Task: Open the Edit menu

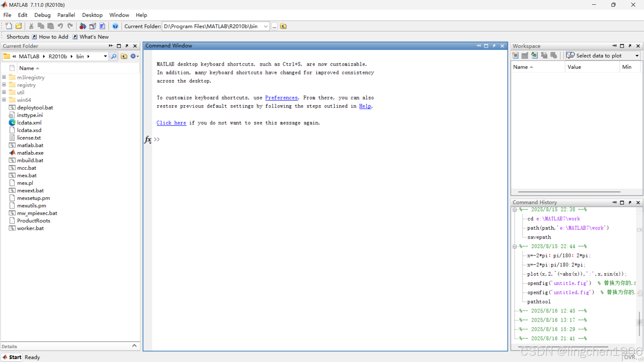Action: [x=22, y=15]
